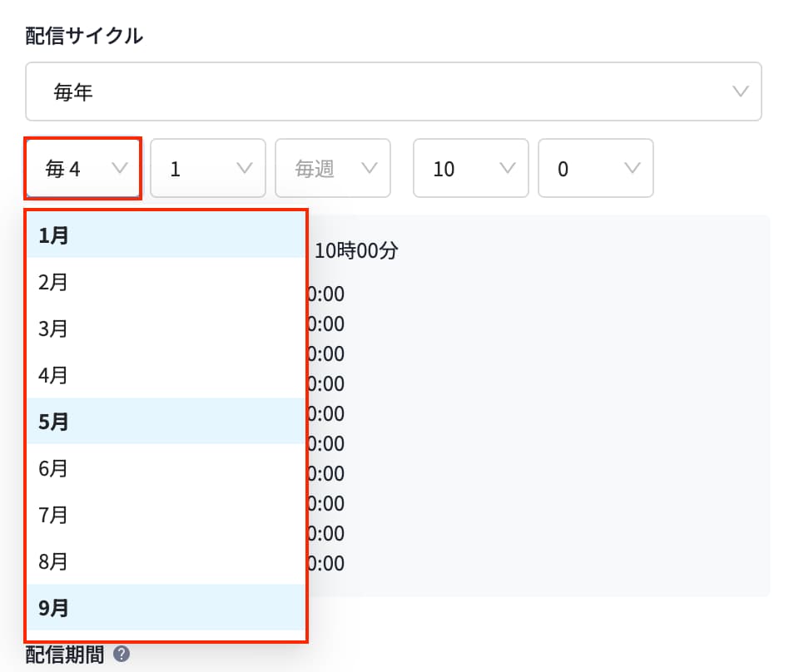Open the minute dropdown showing 0
Image resolution: width=799 pixels, height=672 pixels.
coord(595,169)
